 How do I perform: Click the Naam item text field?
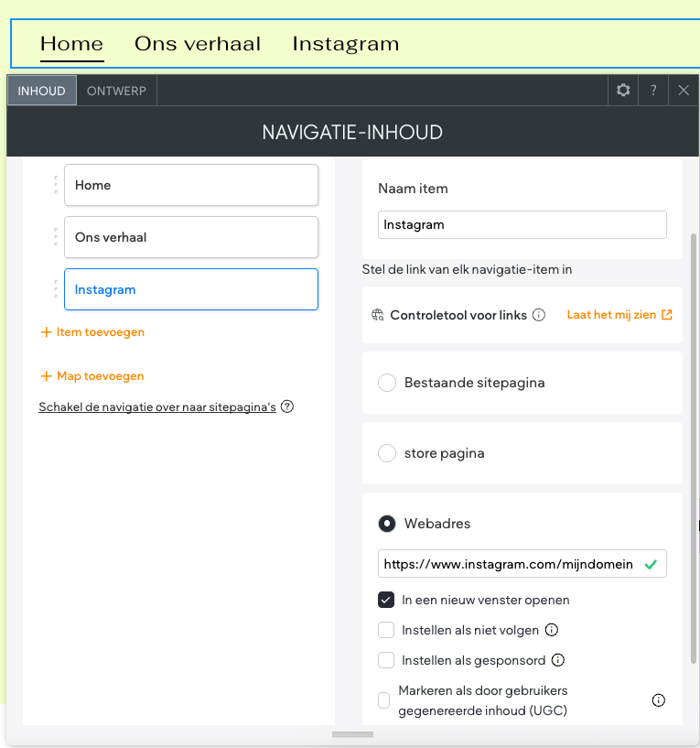522,224
